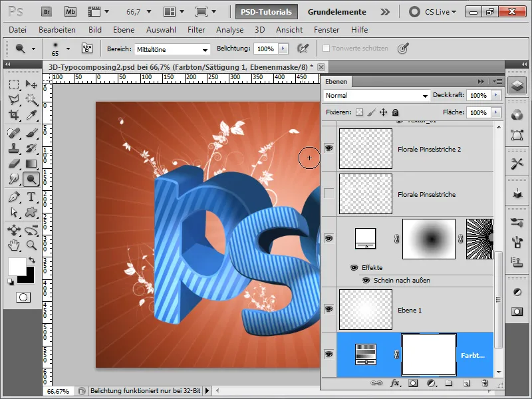Select the Gradient tool
532x399 pixels.
click(x=31, y=164)
